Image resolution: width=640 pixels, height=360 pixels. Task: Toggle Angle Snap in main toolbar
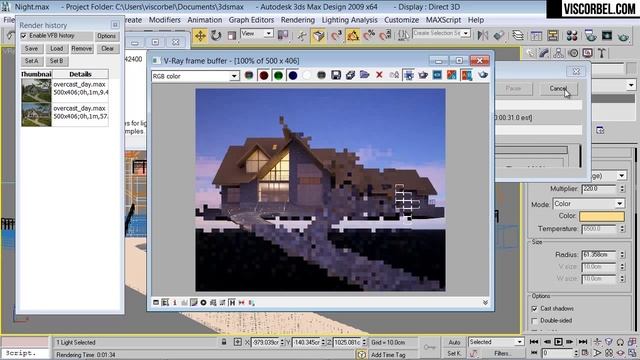[x=353, y=36]
